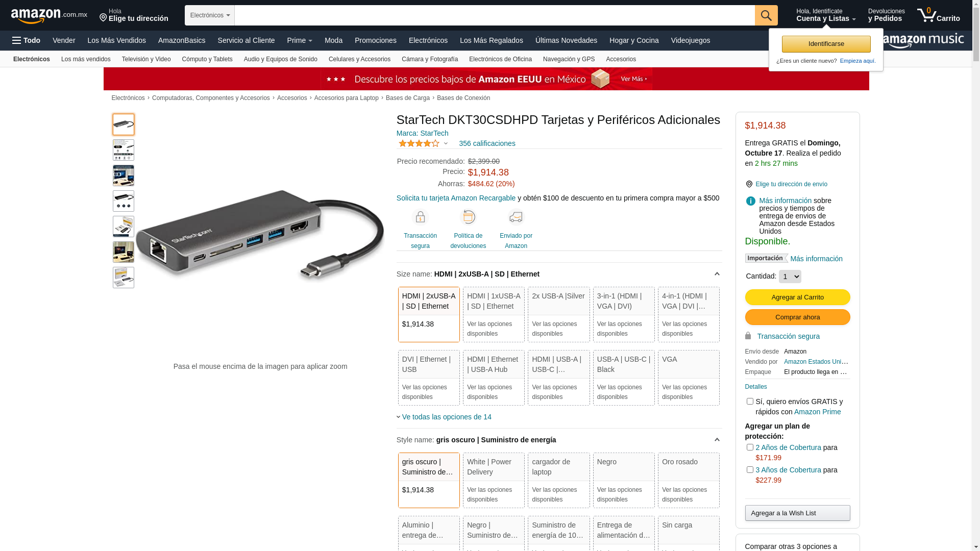Open the shopping cart icon
The height and width of the screenshot is (551, 980).
[938, 15]
